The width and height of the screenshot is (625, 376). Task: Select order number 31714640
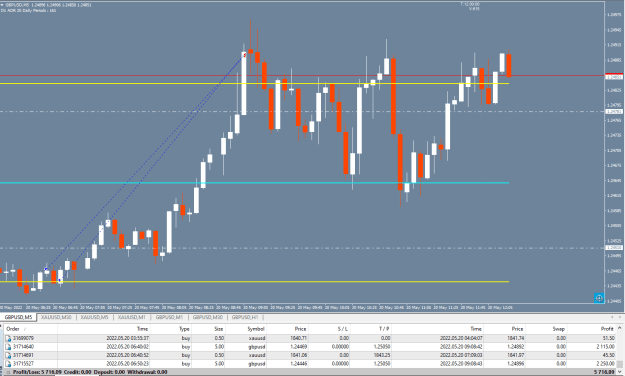pos(24,347)
